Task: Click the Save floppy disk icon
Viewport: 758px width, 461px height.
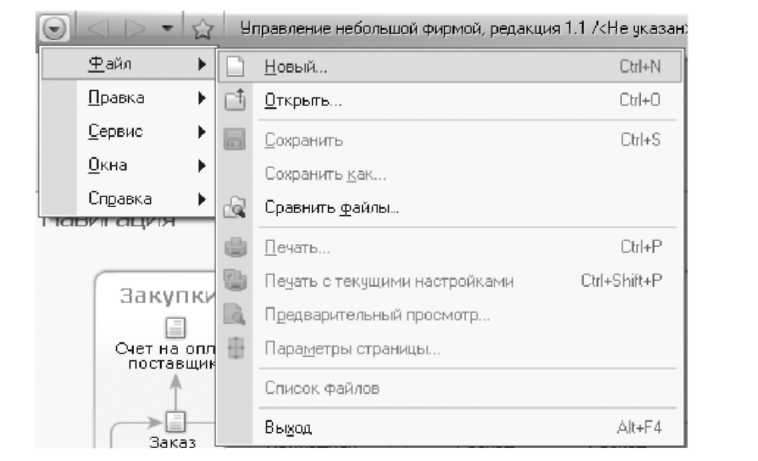Action: [x=235, y=139]
